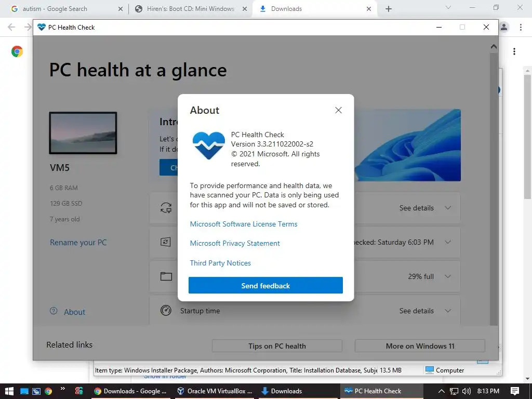Click the PC Health Check title bar icon
This screenshot has width=532, height=399.
click(42, 27)
